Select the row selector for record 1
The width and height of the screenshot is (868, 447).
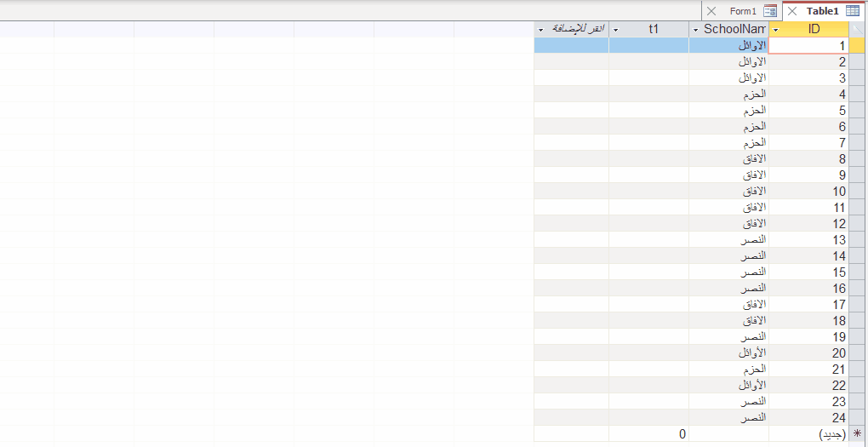coord(858,46)
